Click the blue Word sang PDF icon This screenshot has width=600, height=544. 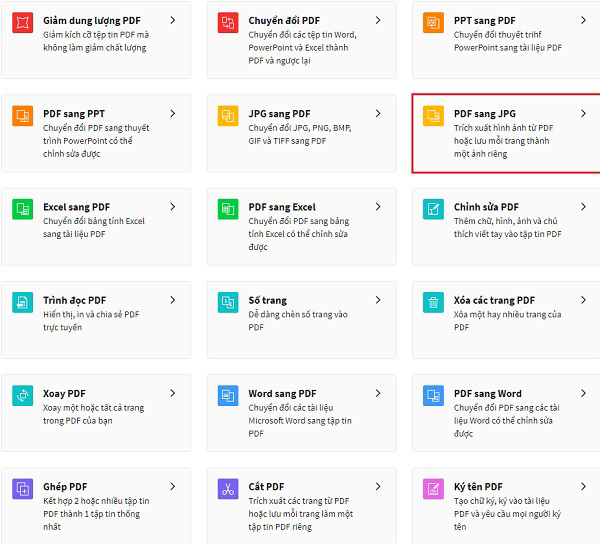[x=228, y=395]
